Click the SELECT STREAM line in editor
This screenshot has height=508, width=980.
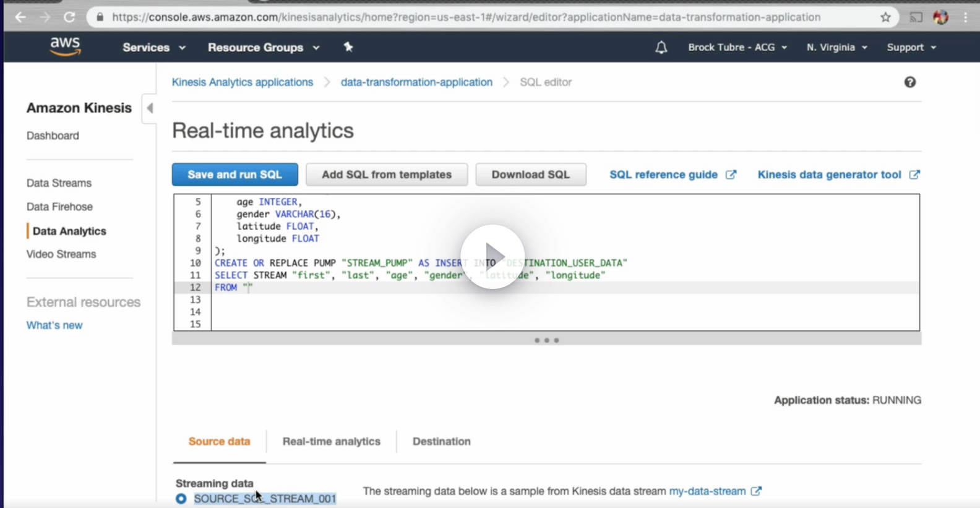coord(410,275)
